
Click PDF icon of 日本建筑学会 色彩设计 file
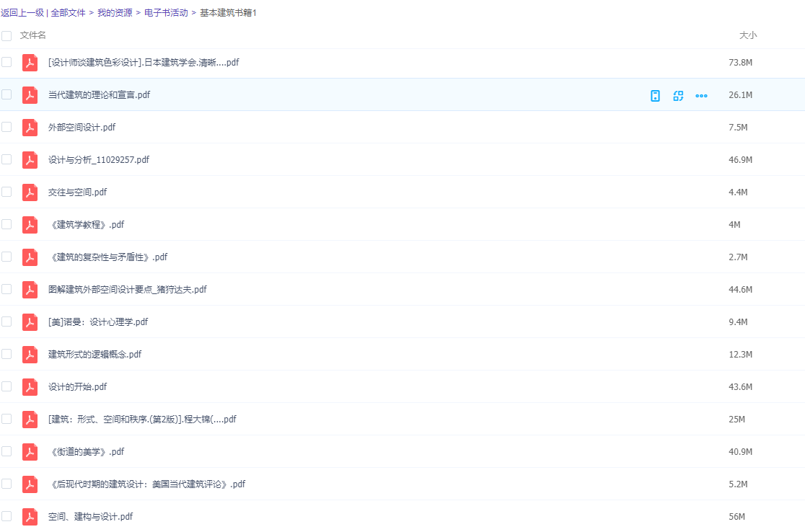30,63
